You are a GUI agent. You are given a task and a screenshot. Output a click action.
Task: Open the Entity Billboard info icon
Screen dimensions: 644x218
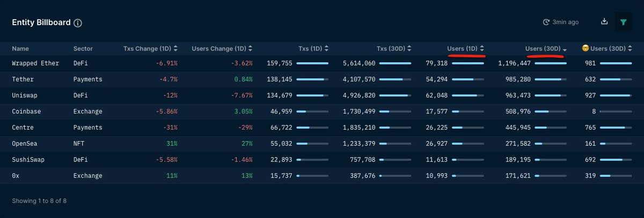78,23
